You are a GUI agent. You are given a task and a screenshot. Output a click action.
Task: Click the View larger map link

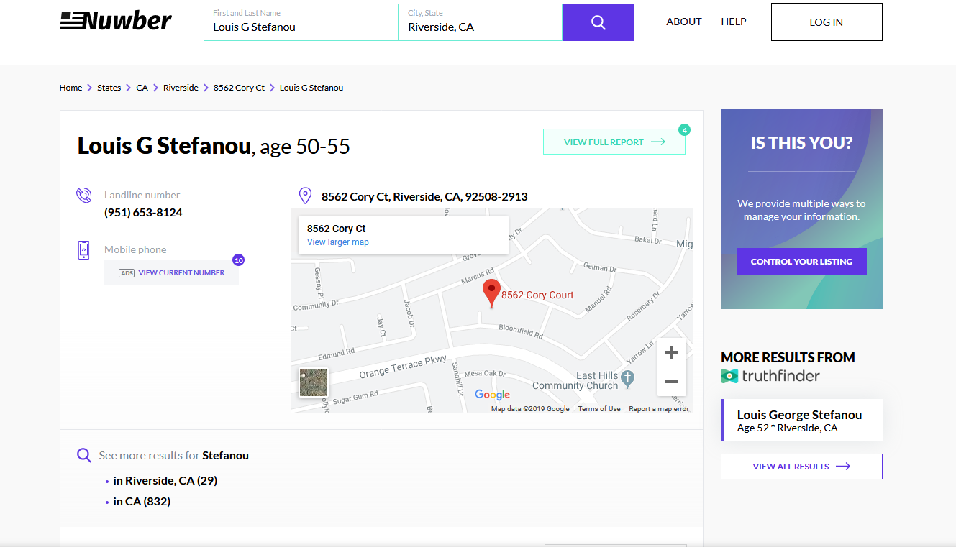pyautogui.click(x=337, y=242)
